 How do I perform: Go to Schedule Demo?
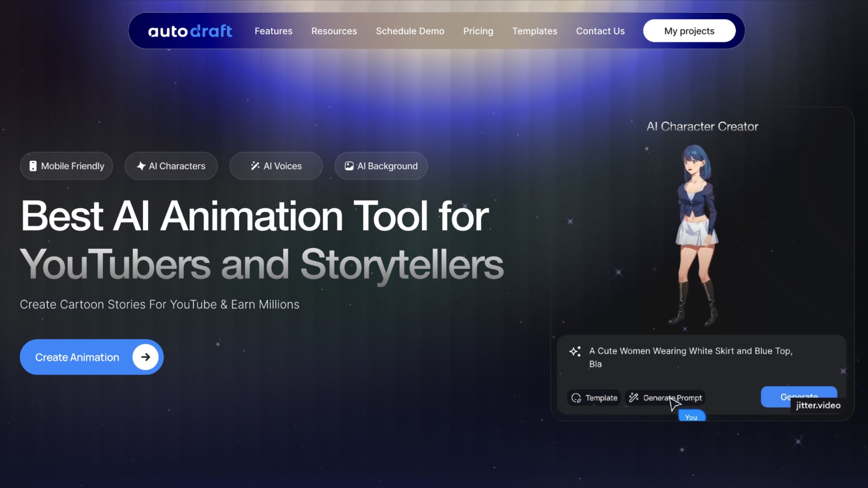pyautogui.click(x=410, y=31)
